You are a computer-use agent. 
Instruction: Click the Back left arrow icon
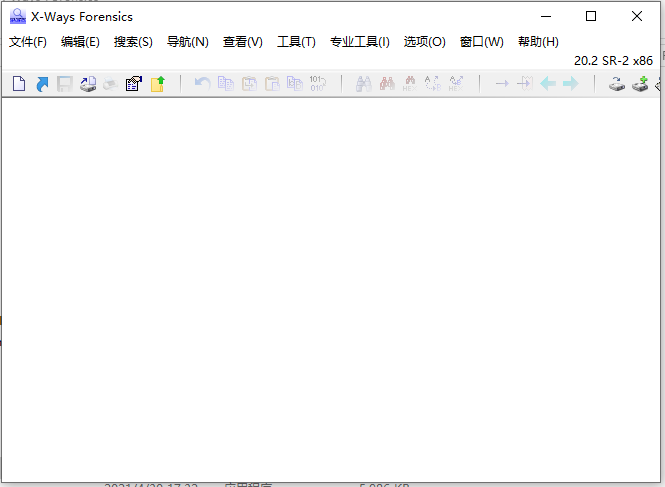548,84
